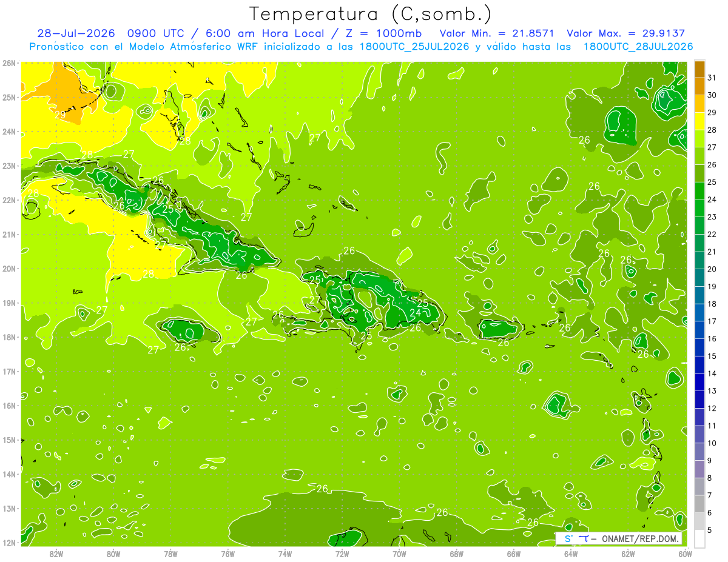Click the '25N' latitude axis label
The height and width of the screenshot is (562, 728).
(x=8, y=98)
